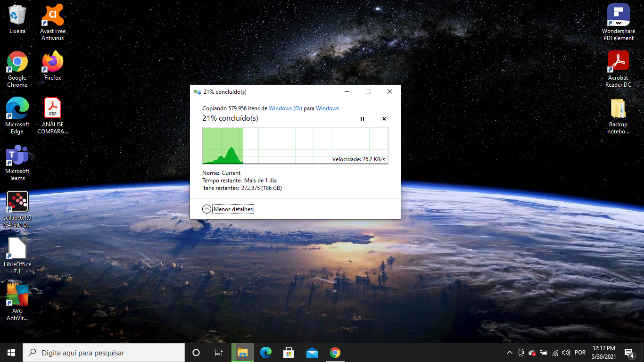Click the Velocidade: 26.2 KB/s label
Image resolution: width=644 pixels, height=362 pixels.
[x=359, y=159]
